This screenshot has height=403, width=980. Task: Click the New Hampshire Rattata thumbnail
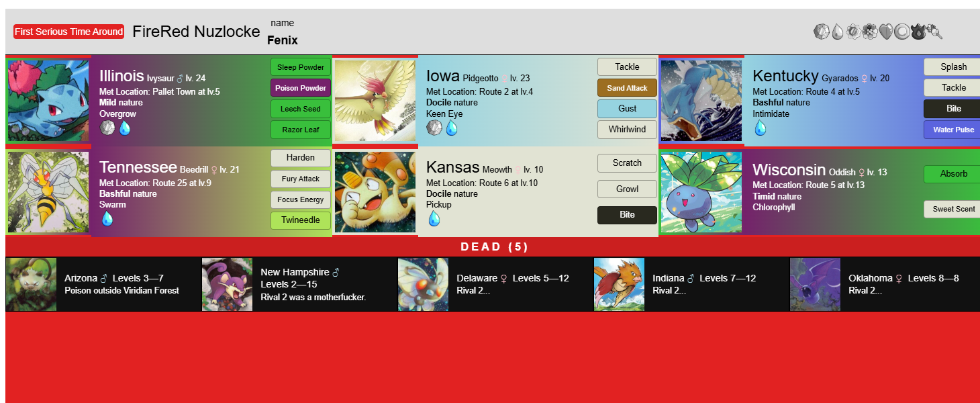click(227, 284)
